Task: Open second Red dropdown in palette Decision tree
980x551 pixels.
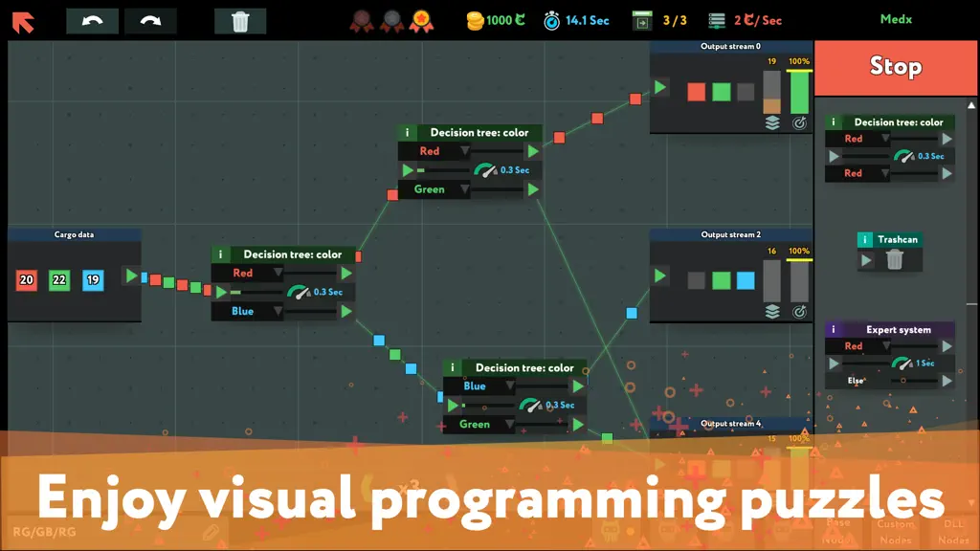Action: 857,174
